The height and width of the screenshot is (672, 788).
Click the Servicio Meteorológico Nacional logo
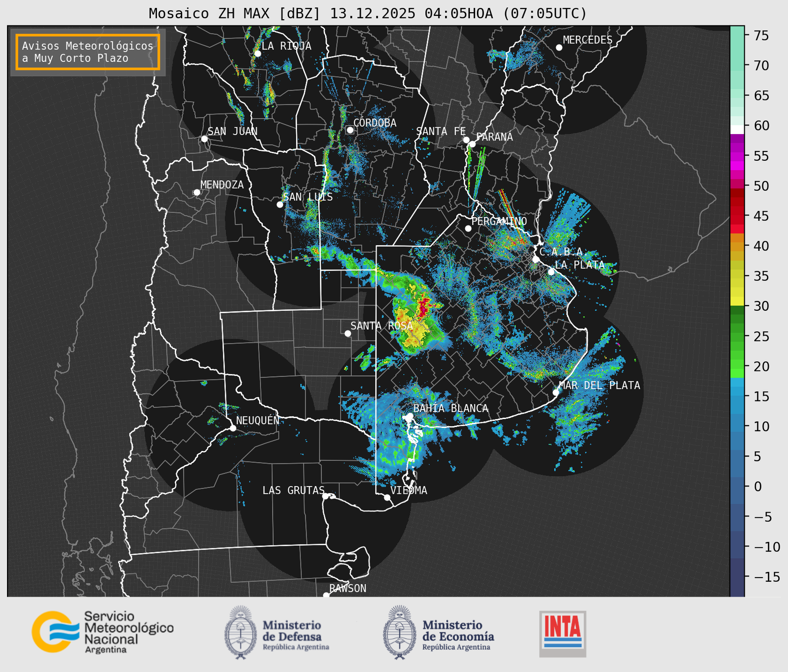102,632
